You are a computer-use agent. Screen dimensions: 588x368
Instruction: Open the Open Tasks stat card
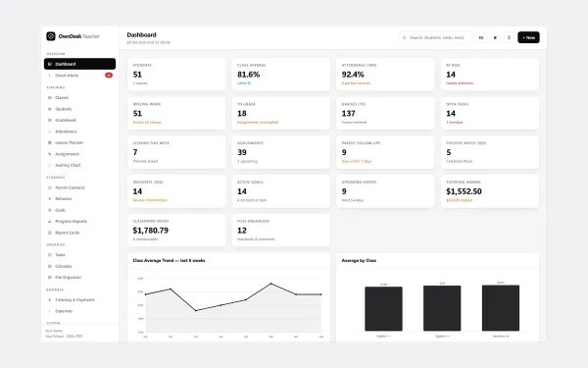[490, 113]
